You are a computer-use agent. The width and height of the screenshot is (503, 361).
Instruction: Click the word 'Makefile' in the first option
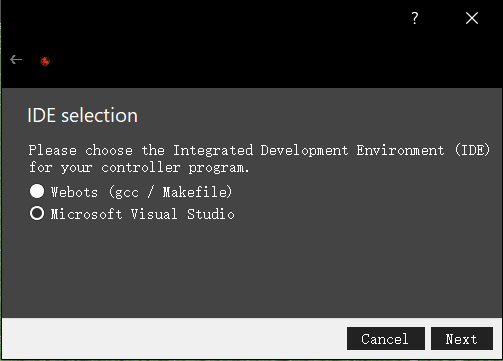(197, 192)
